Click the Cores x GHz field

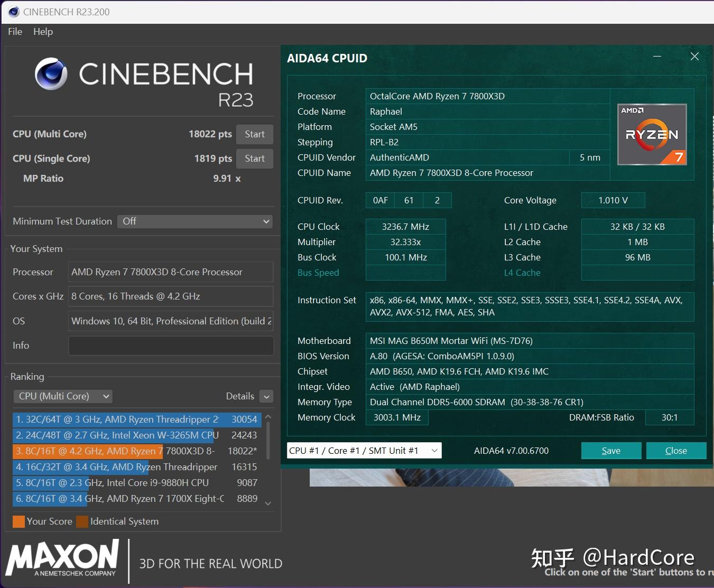tap(171, 296)
